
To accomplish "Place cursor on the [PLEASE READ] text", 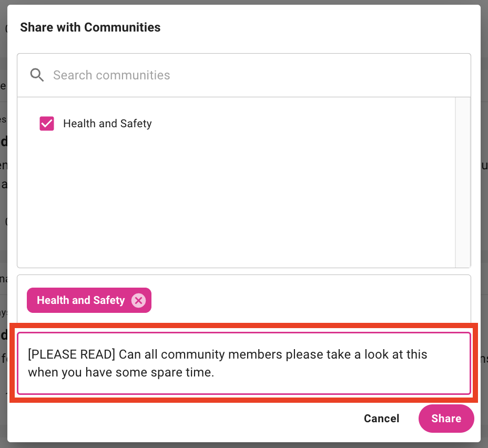I will coord(72,354).
